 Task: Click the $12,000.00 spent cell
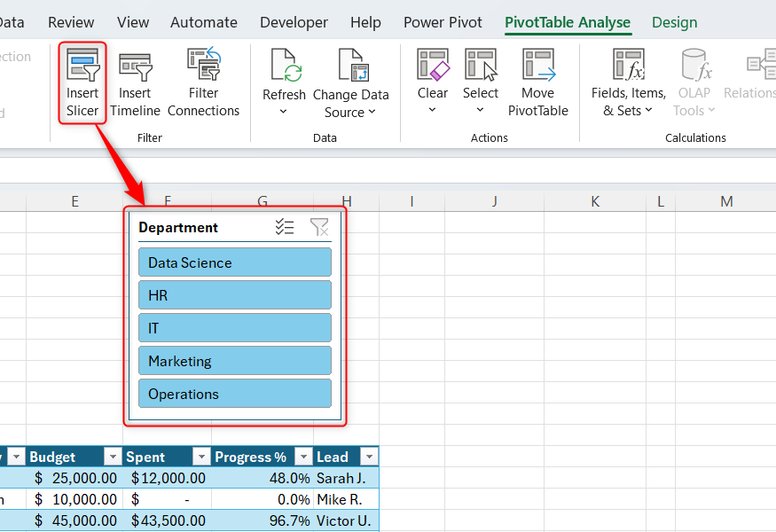[x=168, y=478]
